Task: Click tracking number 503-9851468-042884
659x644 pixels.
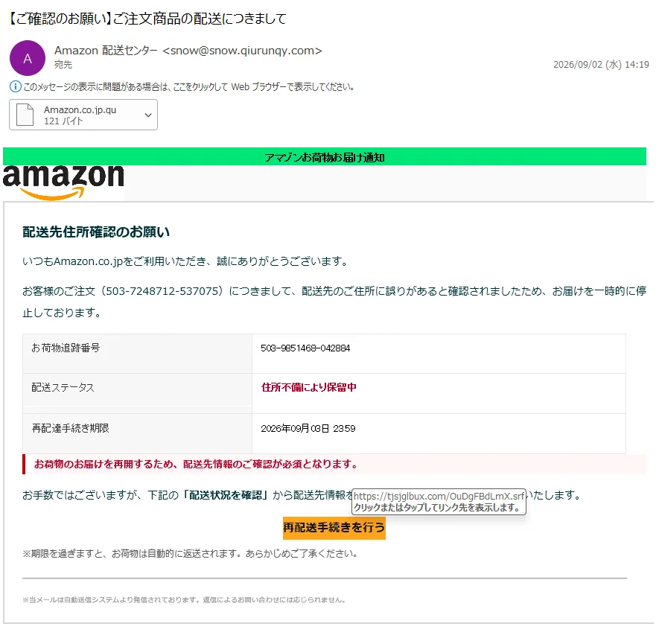Action: click(305, 348)
